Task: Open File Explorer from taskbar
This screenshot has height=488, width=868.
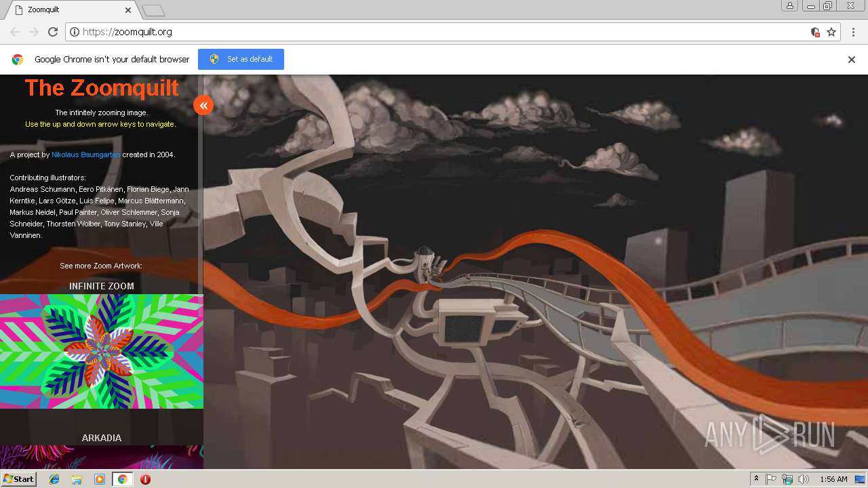Action: point(77,479)
